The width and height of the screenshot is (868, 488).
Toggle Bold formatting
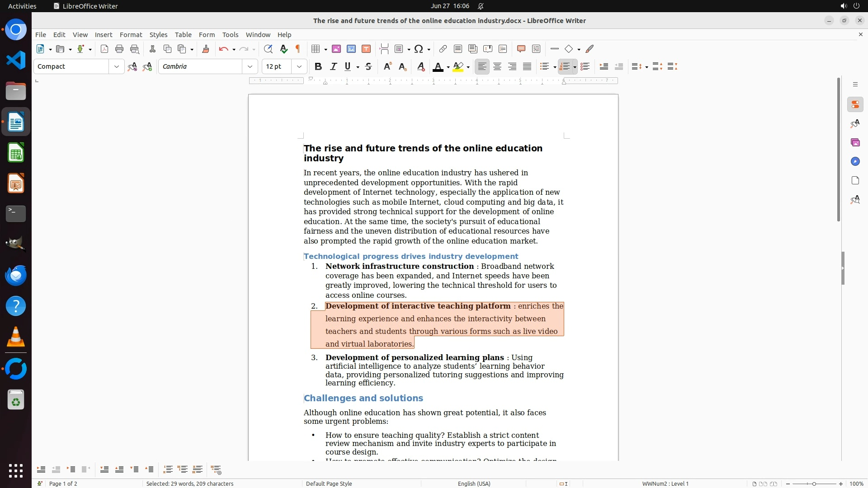pyautogui.click(x=318, y=66)
